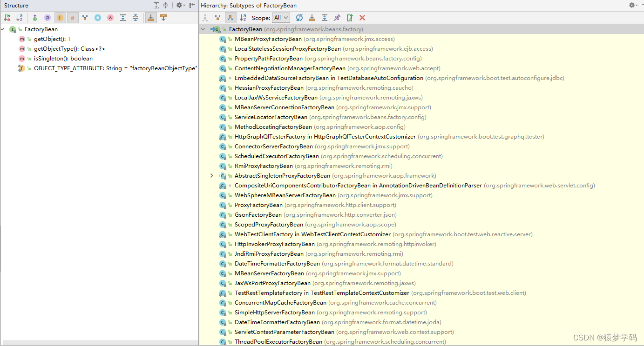The width and height of the screenshot is (644, 346).
Task: Click Collapse All icon in Structure header
Action: [x=165, y=5]
